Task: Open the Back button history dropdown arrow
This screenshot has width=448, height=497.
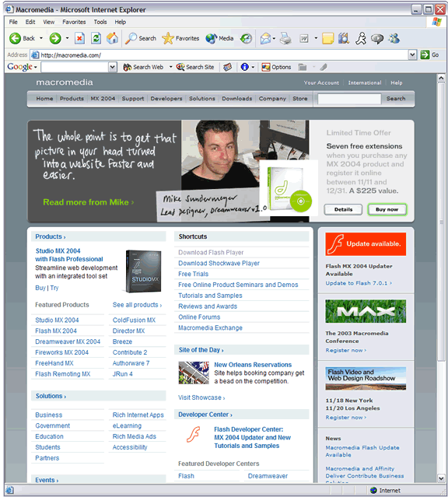Action: click(x=41, y=38)
